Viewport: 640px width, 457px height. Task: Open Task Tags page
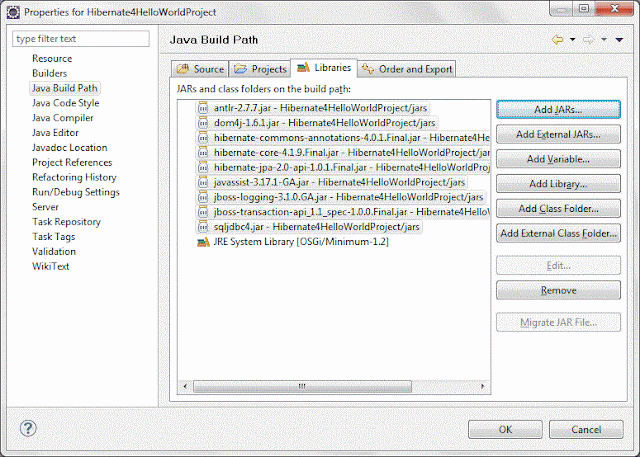[x=53, y=237]
